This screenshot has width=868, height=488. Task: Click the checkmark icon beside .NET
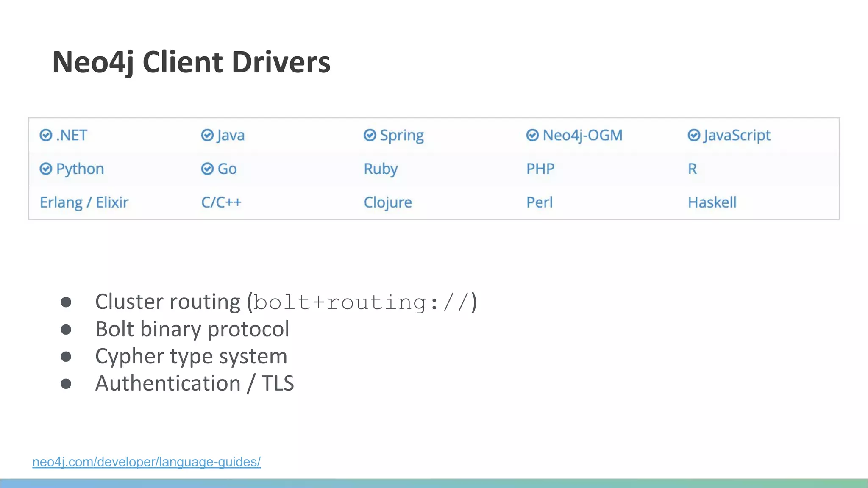[46, 135]
